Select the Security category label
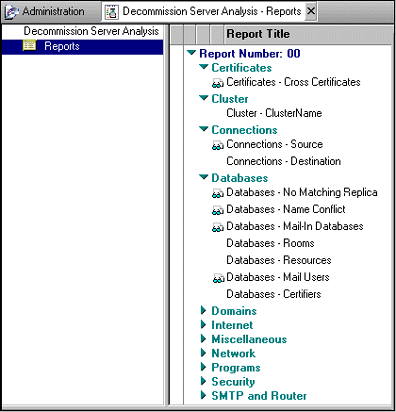396x412 pixels. [233, 382]
